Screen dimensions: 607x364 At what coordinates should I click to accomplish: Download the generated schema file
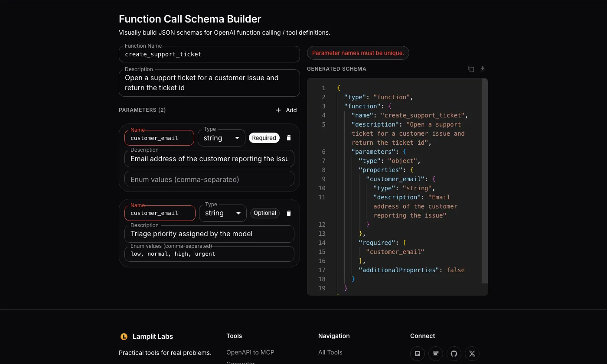coord(483,69)
